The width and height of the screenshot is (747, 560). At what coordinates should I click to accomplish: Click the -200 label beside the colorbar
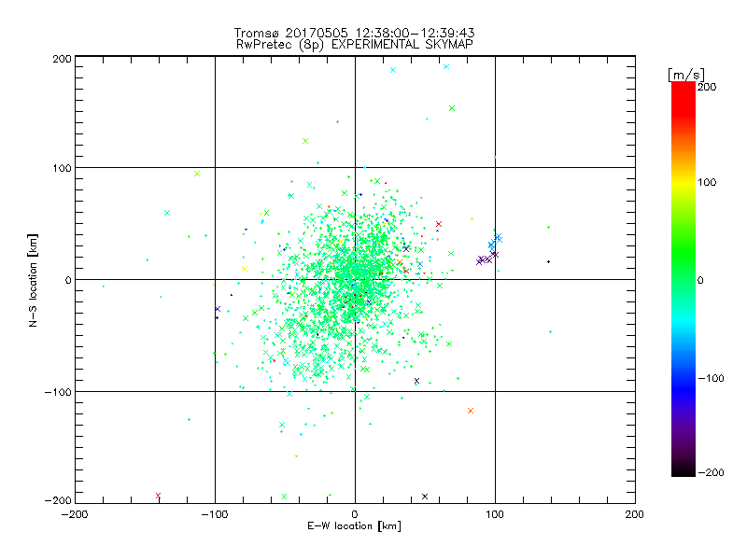711,472
